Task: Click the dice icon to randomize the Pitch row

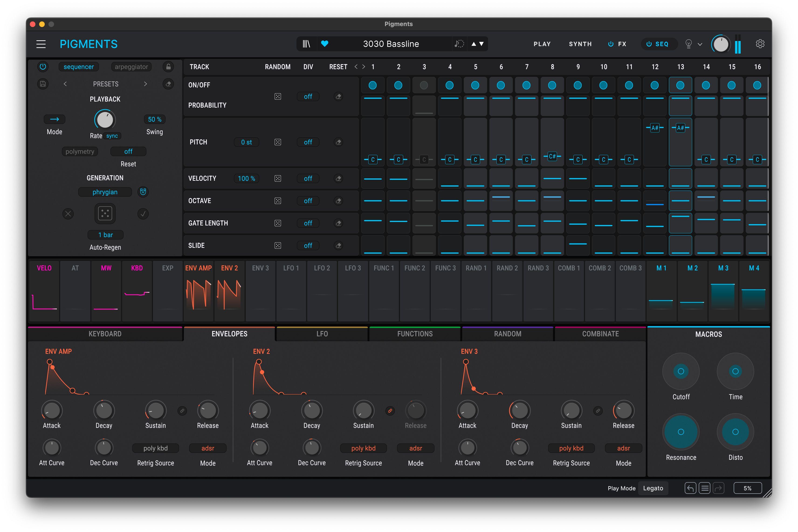Action: point(278,142)
